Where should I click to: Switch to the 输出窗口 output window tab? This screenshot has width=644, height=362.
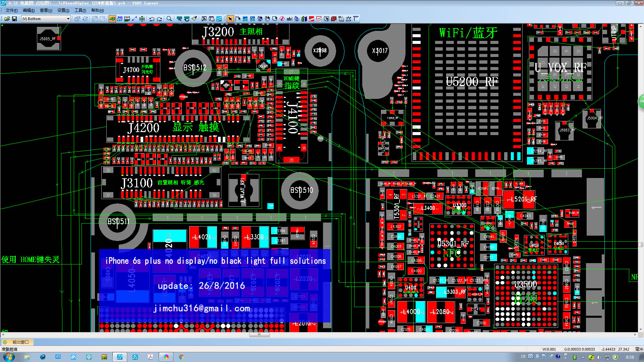click(x=17, y=342)
